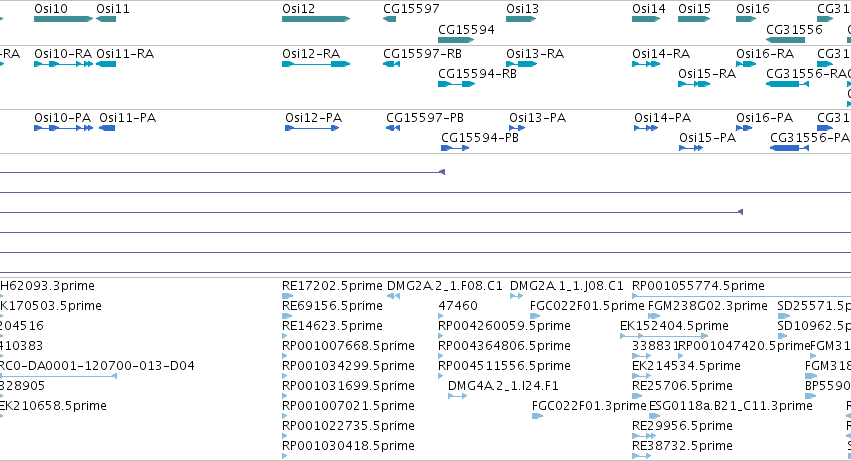Select the RE14623.5prime EST
Viewport: 851px width, 461px height.
[285, 336]
